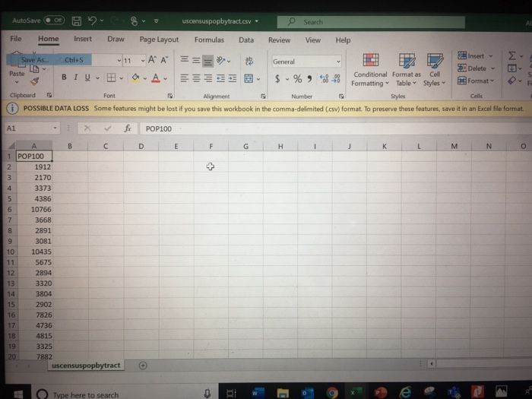Screen dimensions: 532x399
Task: Toggle Center horizontal alignment
Action: click(x=196, y=78)
